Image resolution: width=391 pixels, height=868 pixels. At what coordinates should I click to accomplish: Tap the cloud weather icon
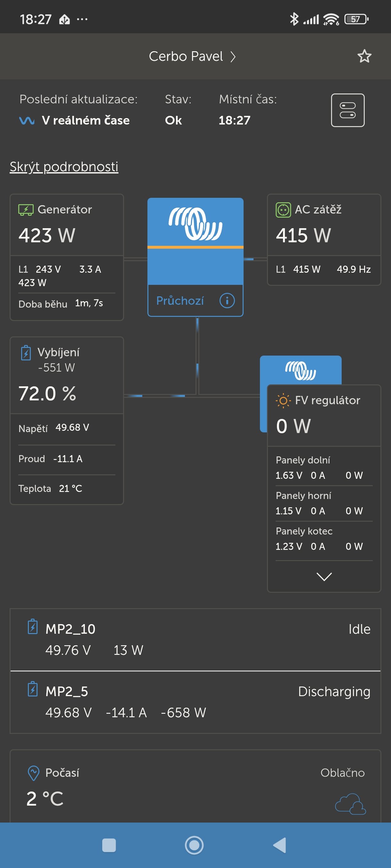click(x=350, y=804)
